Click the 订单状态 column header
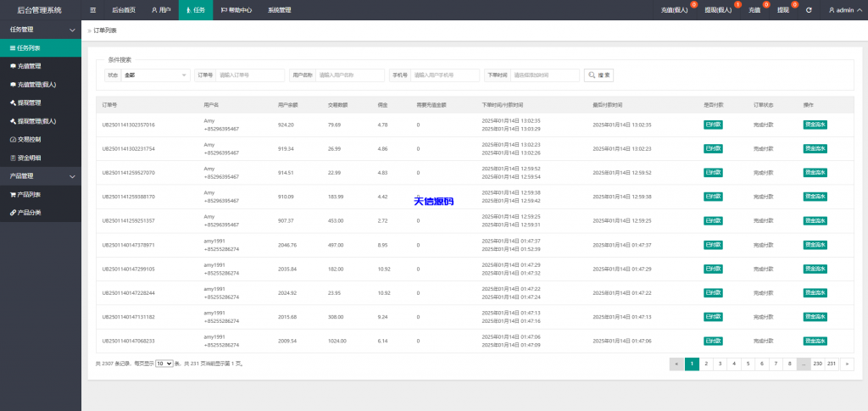Screen dimensions: 868x411 pos(764,104)
